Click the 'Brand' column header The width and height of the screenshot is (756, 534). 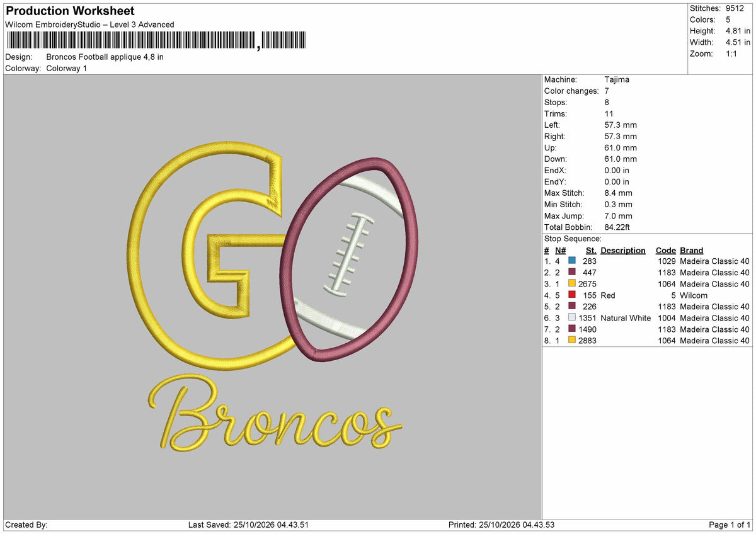[692, 250]
